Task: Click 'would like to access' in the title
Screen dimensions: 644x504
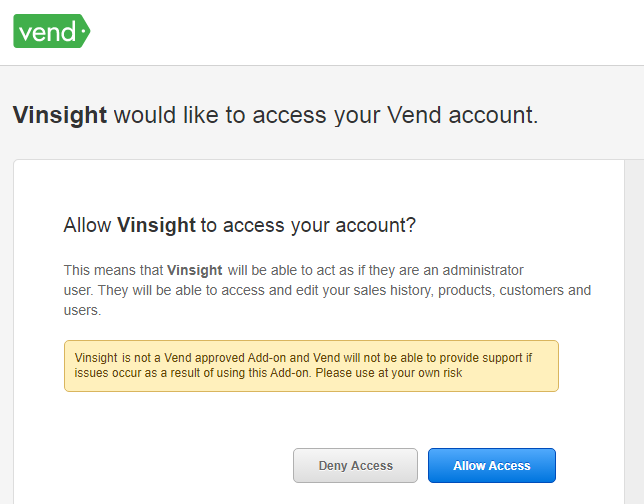Action: (220, 115)
